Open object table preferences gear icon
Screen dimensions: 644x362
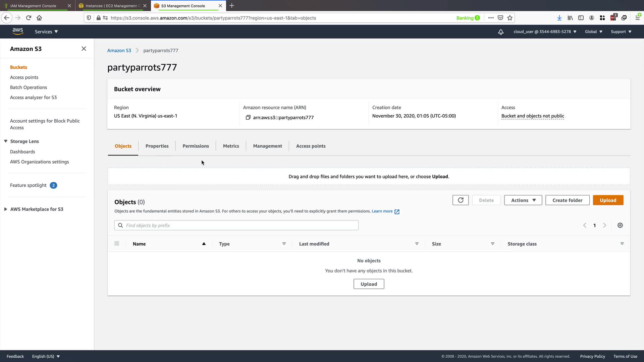pyautogui.click(x=620, y=225)
